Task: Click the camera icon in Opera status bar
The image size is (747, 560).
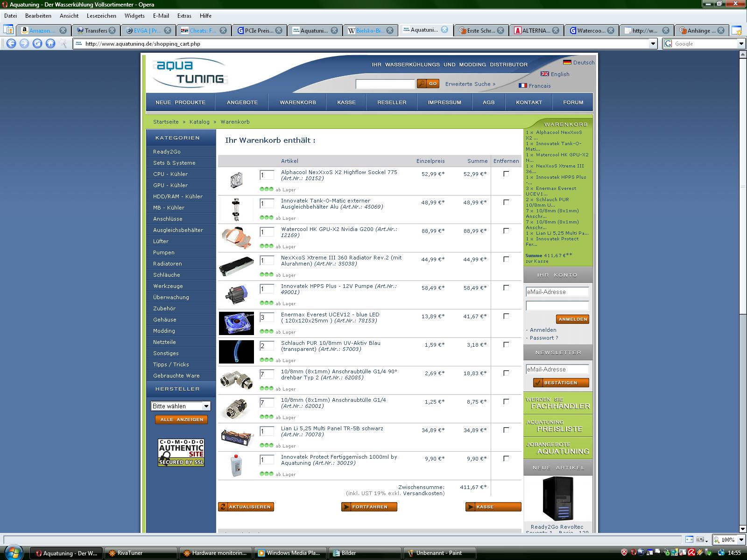Action: [699, 539]
